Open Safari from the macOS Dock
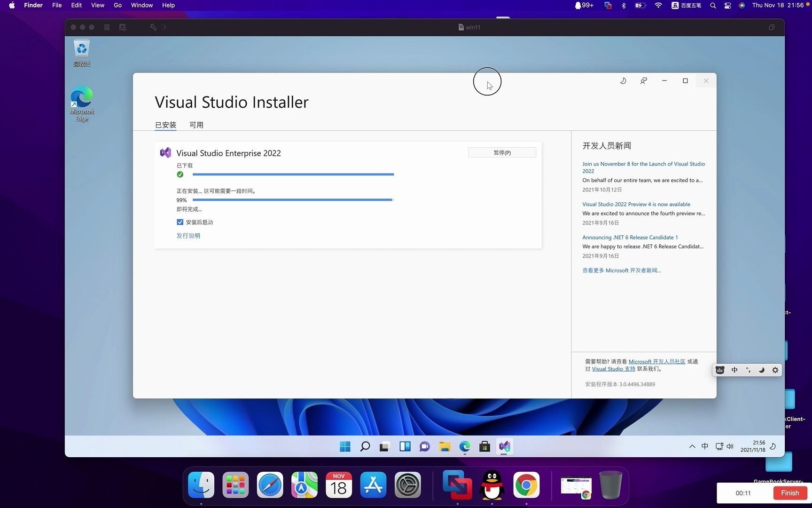The image size is (812, 508). (270, 485)
